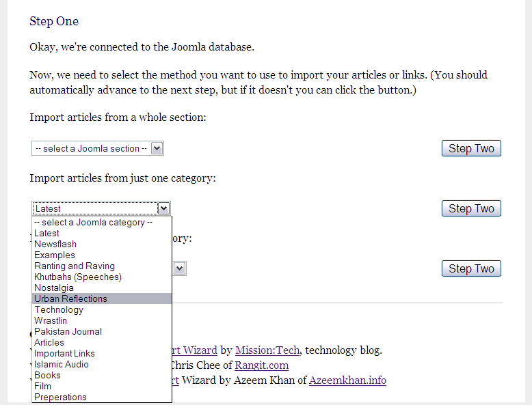Click Step Two for single category import
This screenshot has width=532, height=405.
click(x=471, y=208)
